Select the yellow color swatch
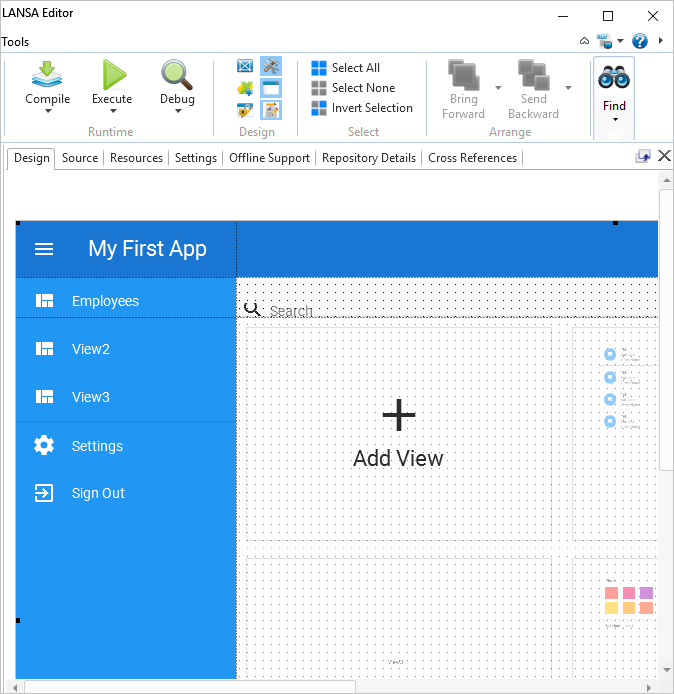Screen dimensions: 674x694 coord(611,608)
